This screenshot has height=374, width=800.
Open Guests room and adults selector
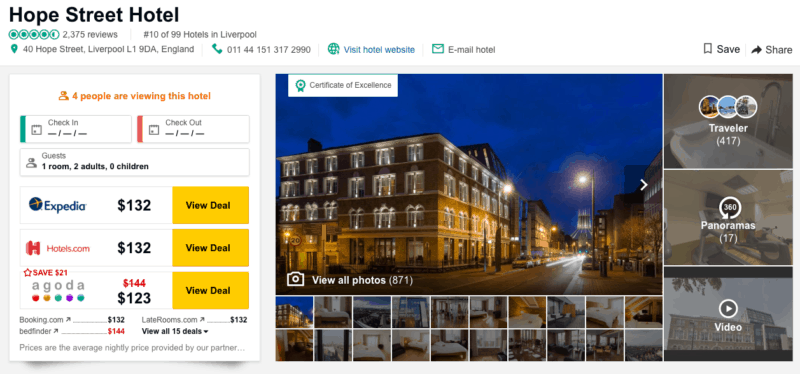[135, 162]
